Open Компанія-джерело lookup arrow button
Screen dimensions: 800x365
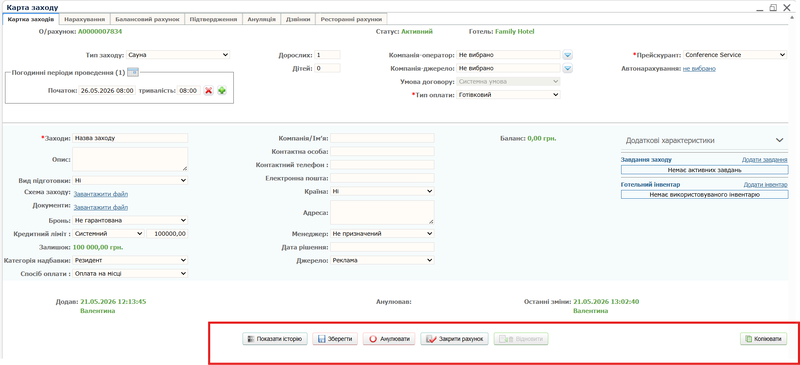568,68
